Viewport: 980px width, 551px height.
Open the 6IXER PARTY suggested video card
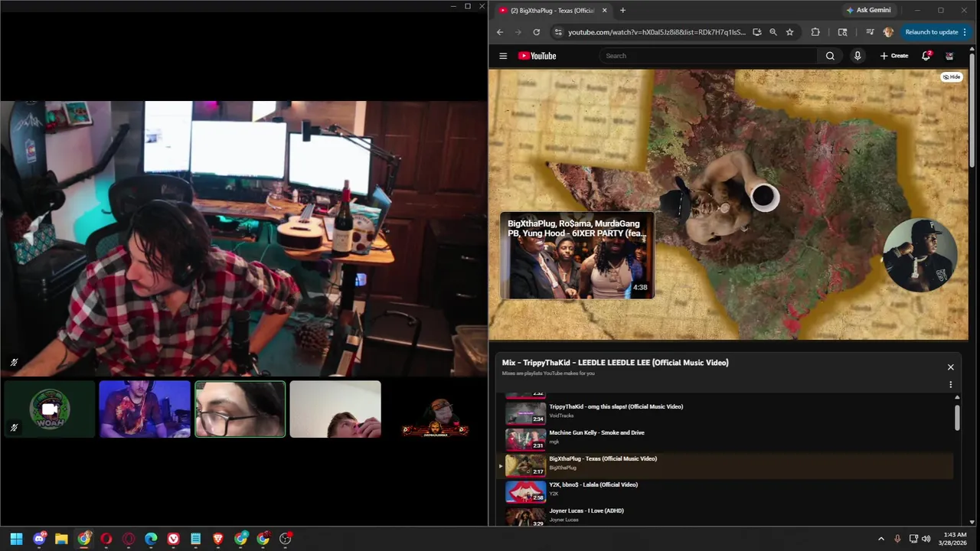coord(577,256)
